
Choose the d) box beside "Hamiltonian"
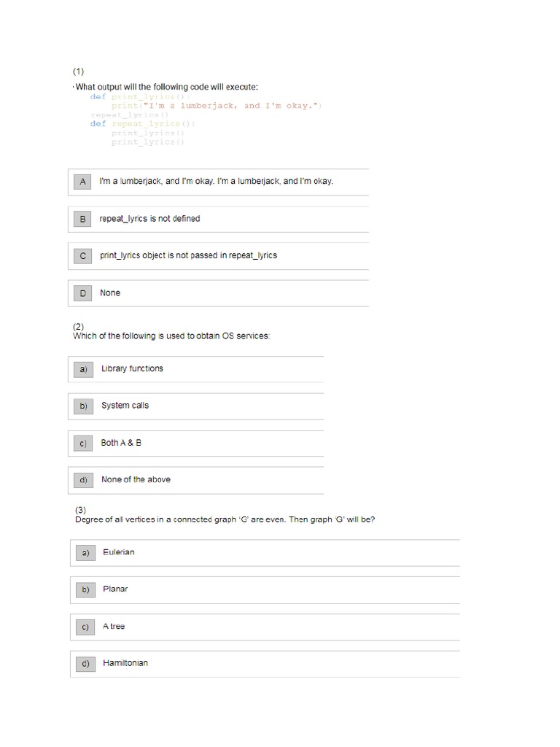coord(85,664)
